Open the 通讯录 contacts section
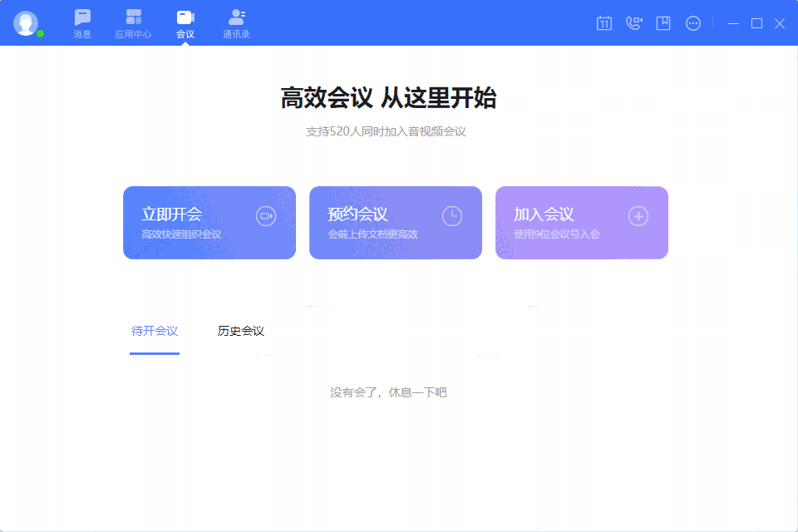 click(238, 22)
